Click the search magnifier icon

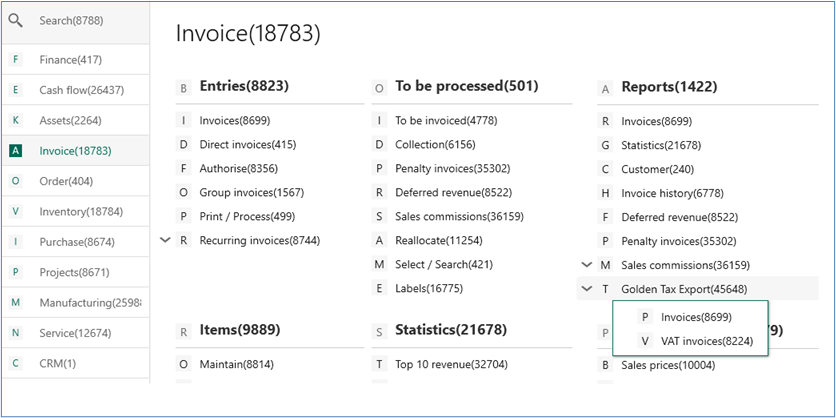tap(16, 21)
